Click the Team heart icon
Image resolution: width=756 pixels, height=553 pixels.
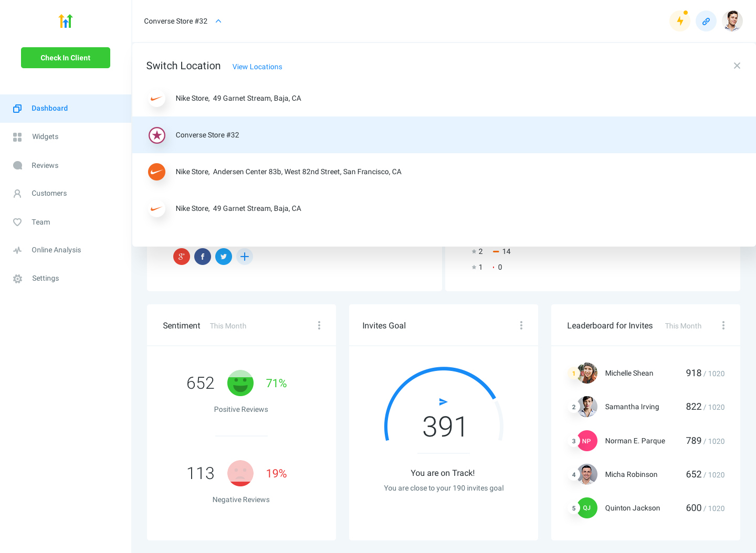[x=17, y=222]
